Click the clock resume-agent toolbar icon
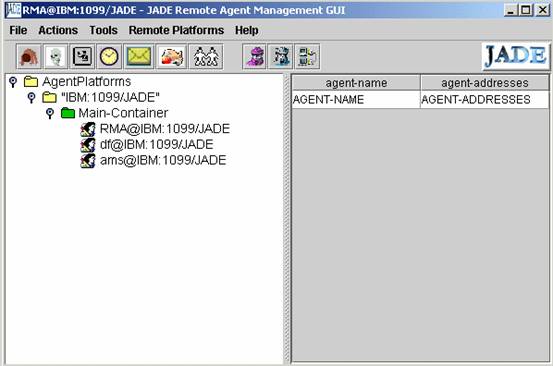Viewport: 553px width, 366px height. pos(109,56)
